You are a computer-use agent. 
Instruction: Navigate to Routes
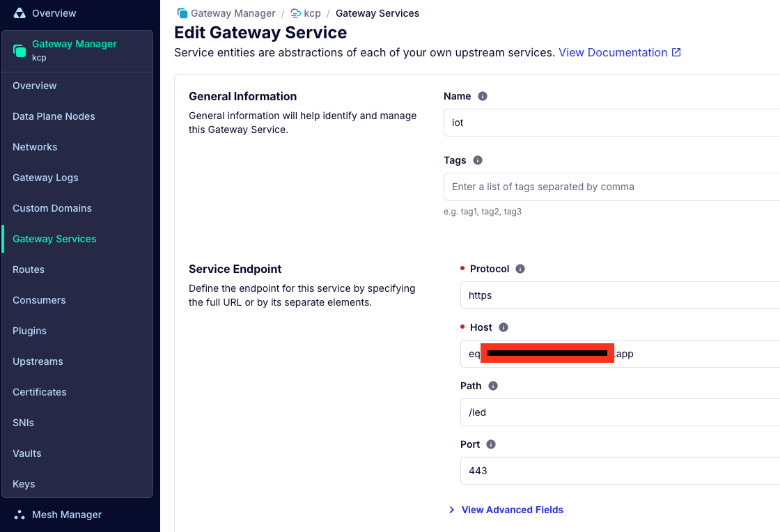tap(29, 269)
